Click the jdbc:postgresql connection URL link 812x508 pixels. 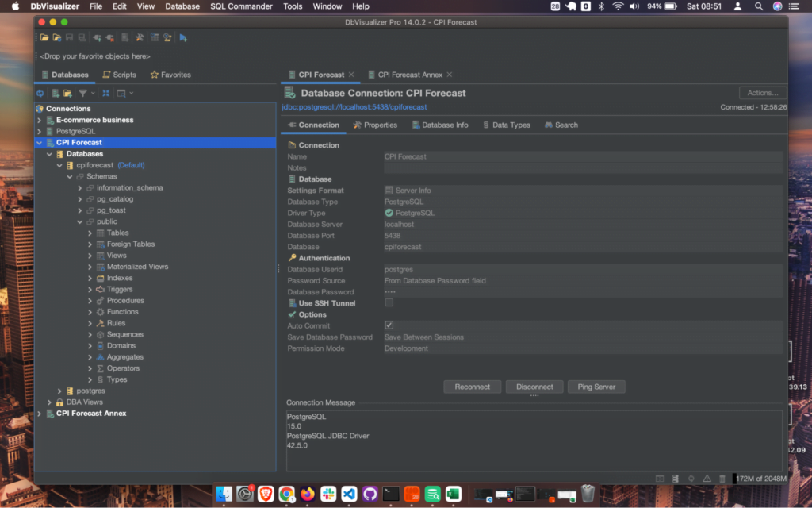coord(354,107)
